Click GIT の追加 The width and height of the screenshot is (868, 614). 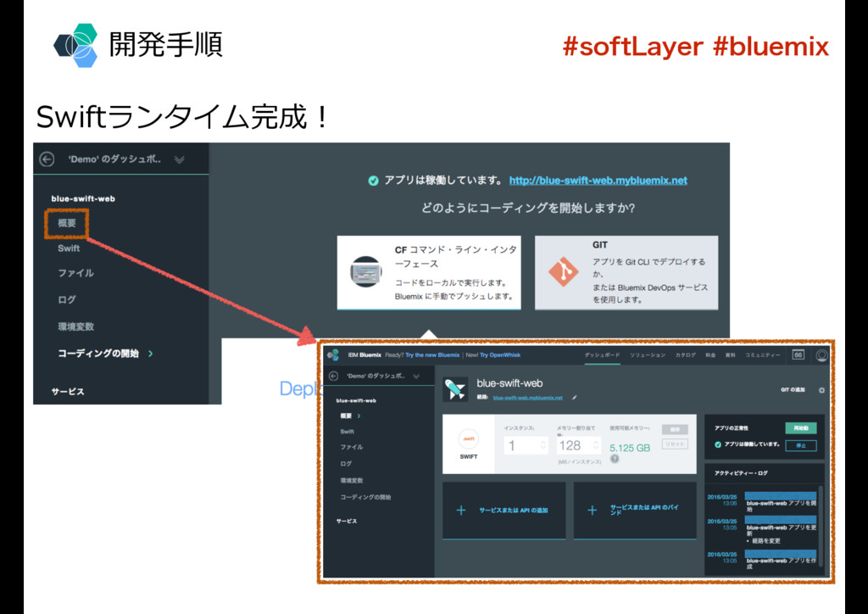coord(793,390)
